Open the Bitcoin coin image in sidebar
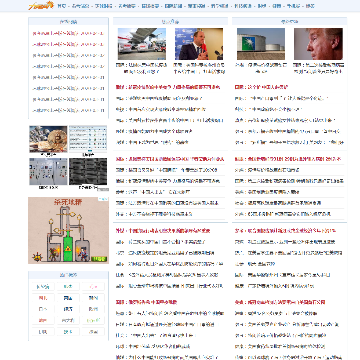Viewport: 360px width, 360px height. tap(48, 139)
